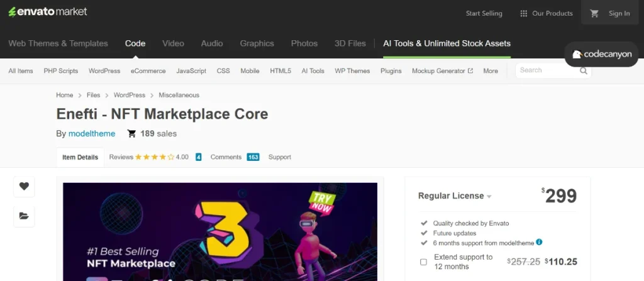Click the Files breadcrumb
Screen dimensions: 644x281
click(x=93, y=95)
